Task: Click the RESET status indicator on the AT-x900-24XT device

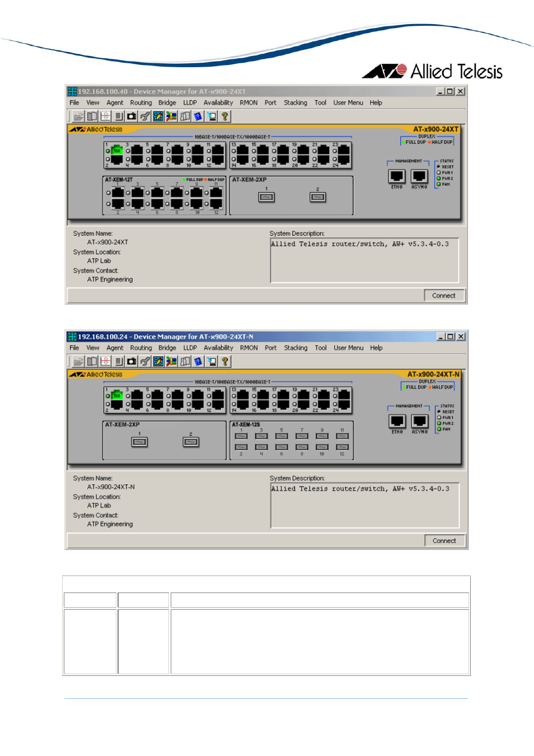Action: click(439, 167)
